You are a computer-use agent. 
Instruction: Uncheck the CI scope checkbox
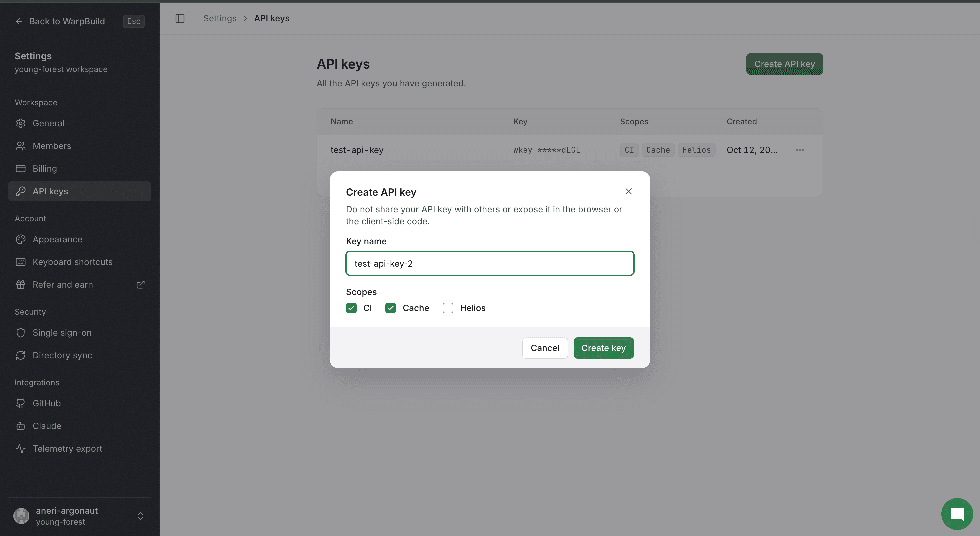[351, 308]
